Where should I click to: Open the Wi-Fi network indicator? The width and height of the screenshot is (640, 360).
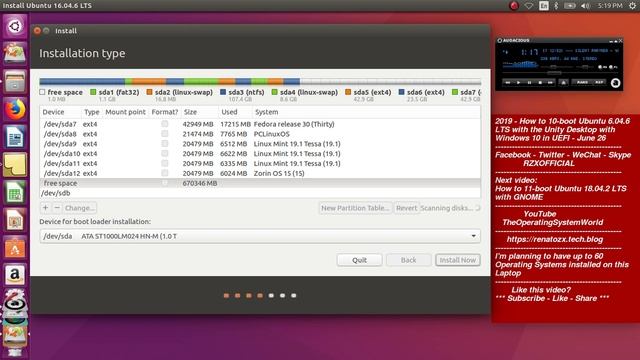point(529,6)
